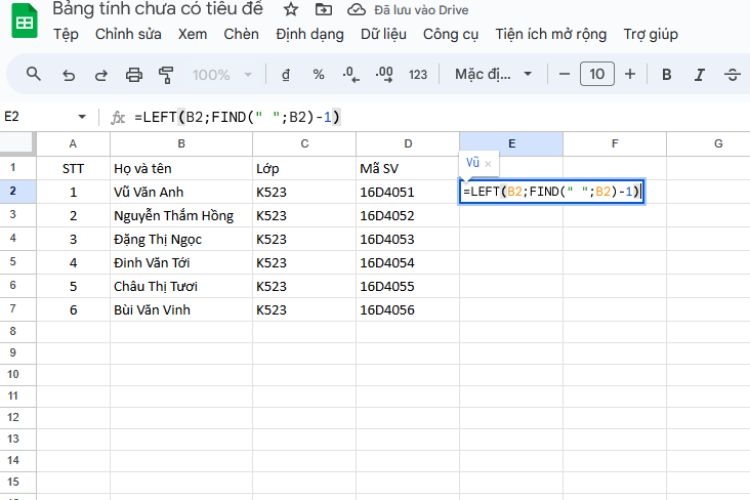Open the Tiện ích mở rộng menu

tap(551, 34)
